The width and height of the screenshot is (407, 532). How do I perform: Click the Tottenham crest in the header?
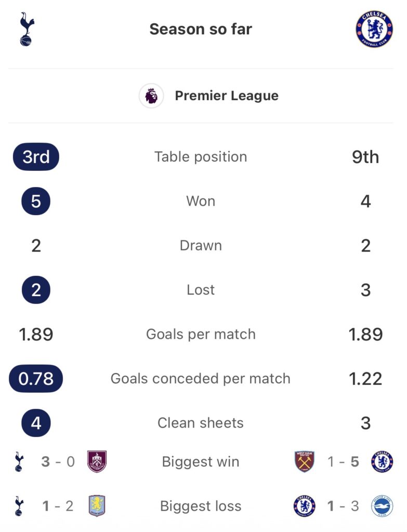[x=25, y=30]
